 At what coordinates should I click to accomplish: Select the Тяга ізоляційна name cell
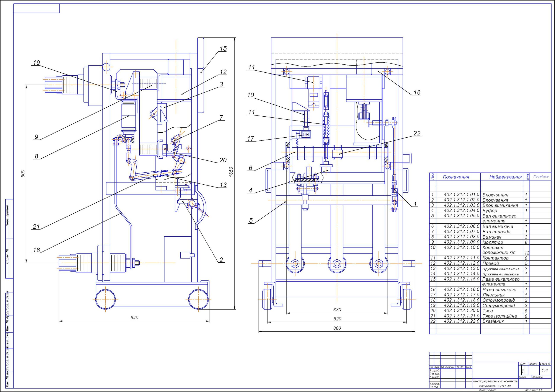click(x=499, y=316)
